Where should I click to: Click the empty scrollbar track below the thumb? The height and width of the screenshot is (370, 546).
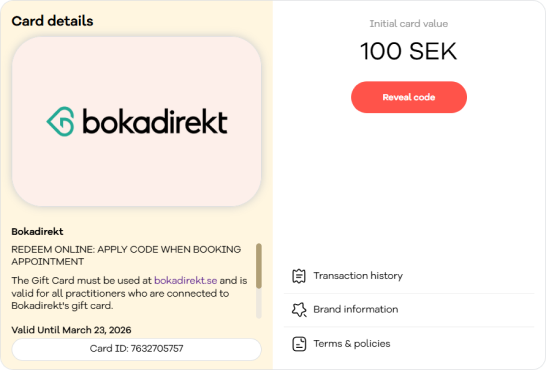[x=259, y=304]
